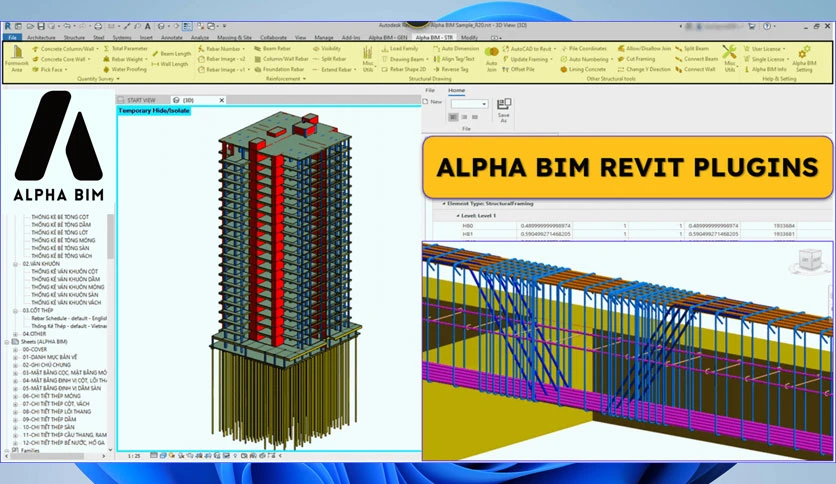The width and height of the screenshot is (836, 484).
Task: Click the Save icon in quick access toolbar
Action: coord(40,26)
